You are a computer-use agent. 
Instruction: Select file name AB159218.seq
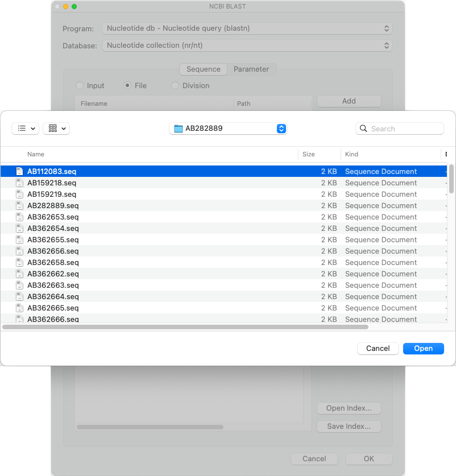click(x=52, y=183)
